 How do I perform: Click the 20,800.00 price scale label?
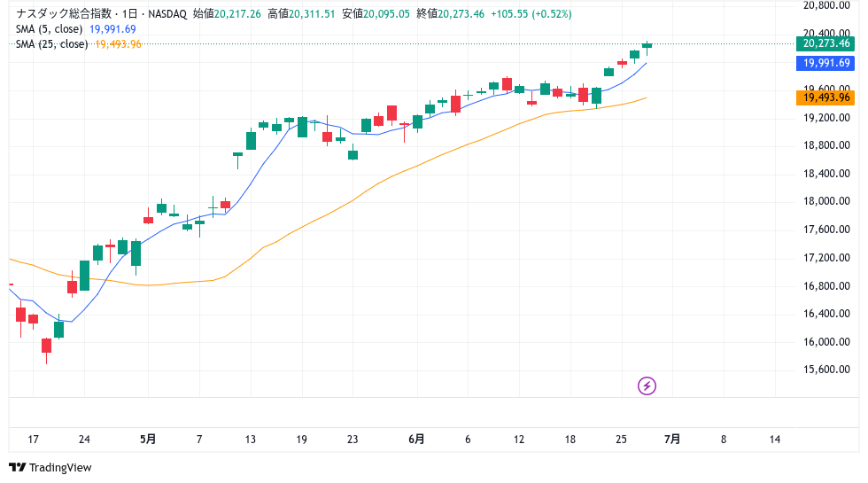826,5
